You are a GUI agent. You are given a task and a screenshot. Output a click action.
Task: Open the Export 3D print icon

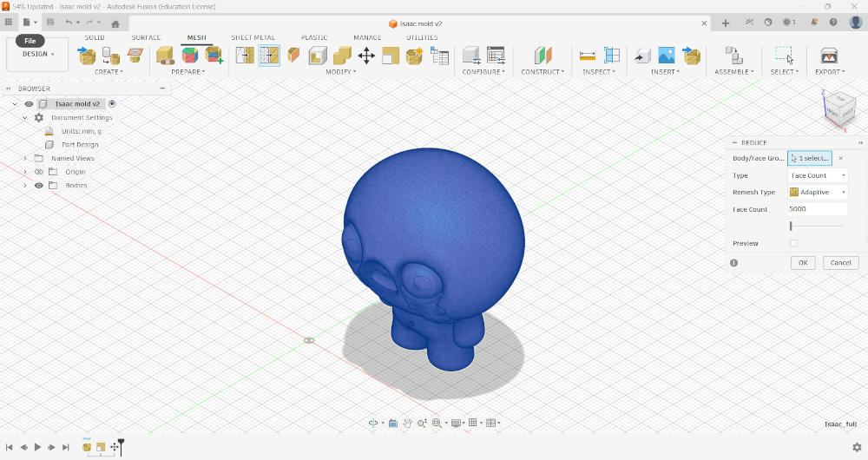(x=829, y=56)
